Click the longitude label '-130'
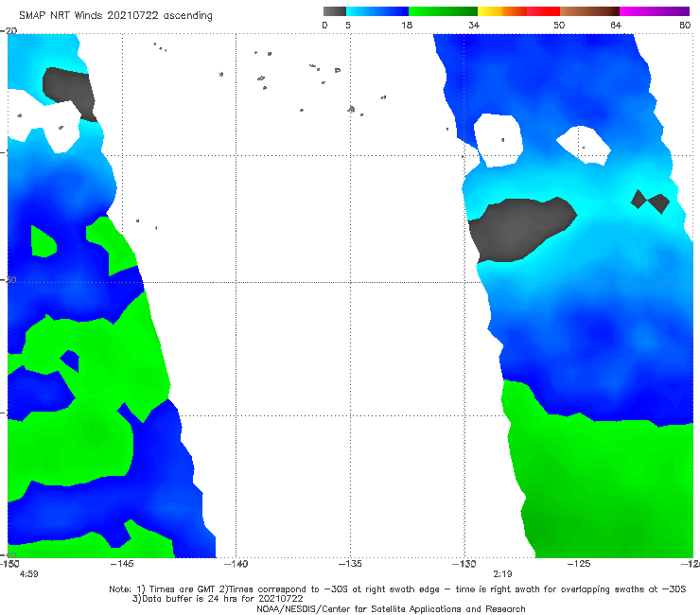 point(464,564)
